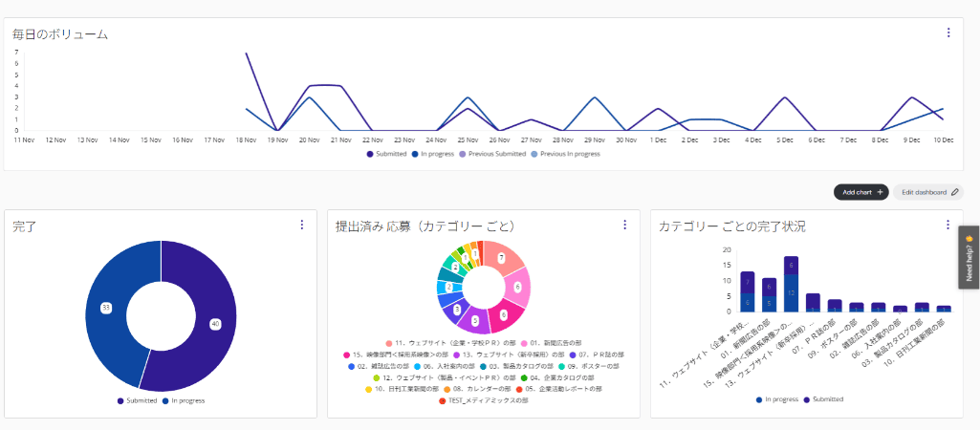Image resolution: width=980 pixels, height=430 pixels.
Task: Open the 完了 chart three-dot menu
Action: (x=302, y=226)
